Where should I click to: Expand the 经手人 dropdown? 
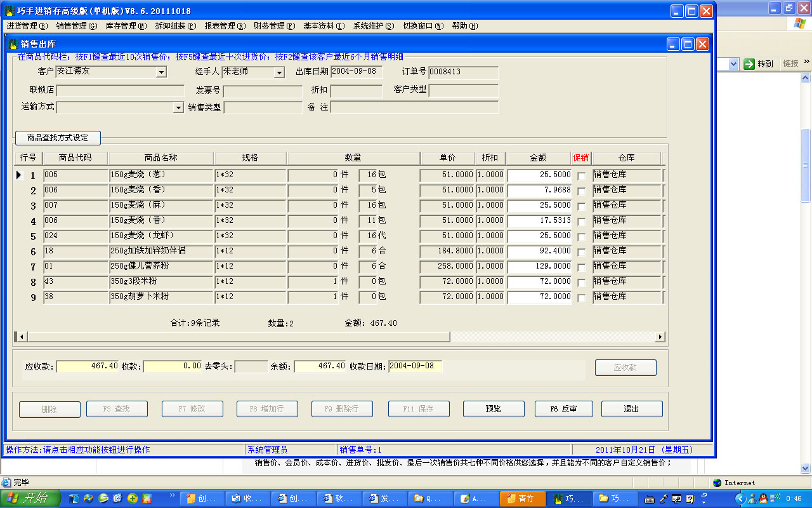tap(279, 72)
